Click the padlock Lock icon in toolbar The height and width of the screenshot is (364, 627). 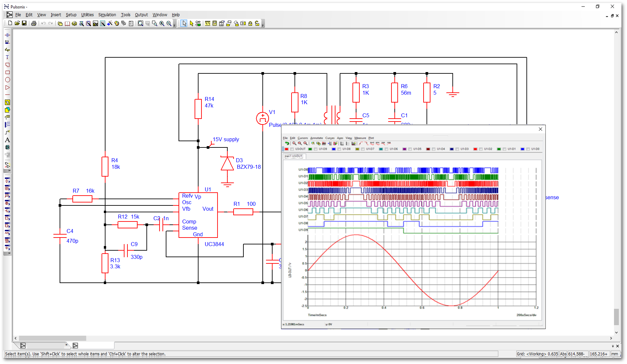point(250,23)
